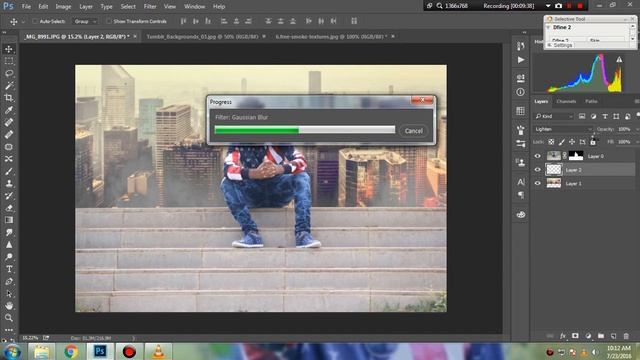Create a new layer icon

(613, 336)
